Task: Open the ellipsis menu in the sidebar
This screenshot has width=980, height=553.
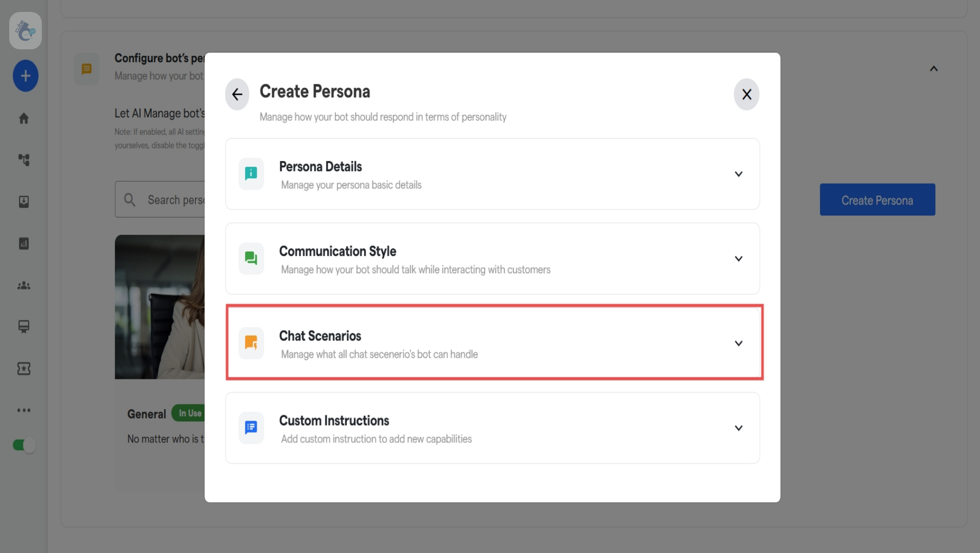Action: coord(24,410)
